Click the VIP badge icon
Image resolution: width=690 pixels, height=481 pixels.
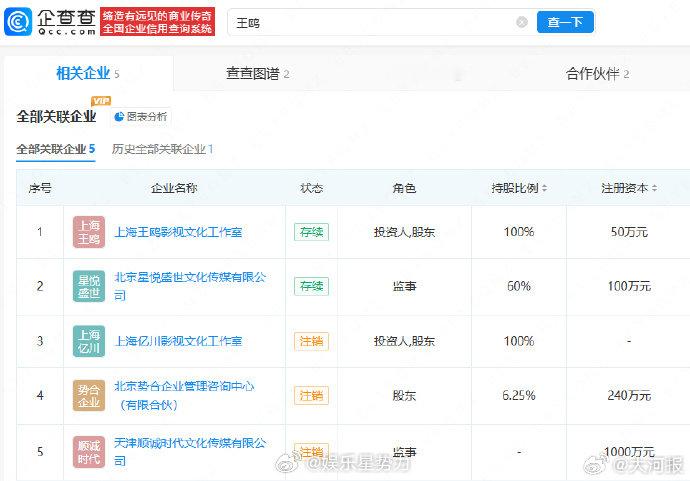tap(101, 101)
